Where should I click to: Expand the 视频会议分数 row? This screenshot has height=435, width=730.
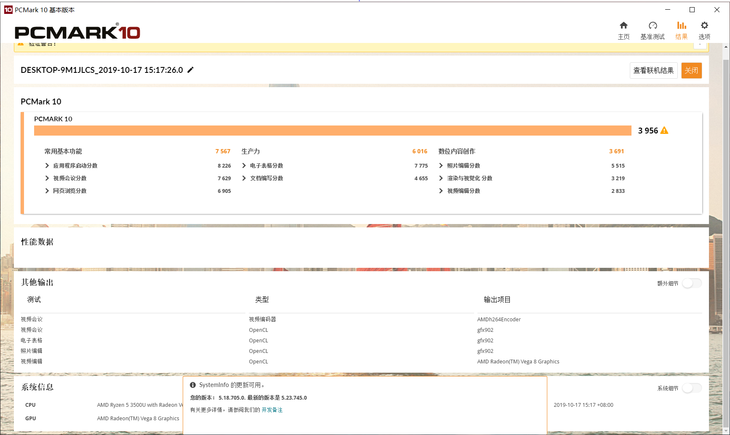(x=47, y=178)
